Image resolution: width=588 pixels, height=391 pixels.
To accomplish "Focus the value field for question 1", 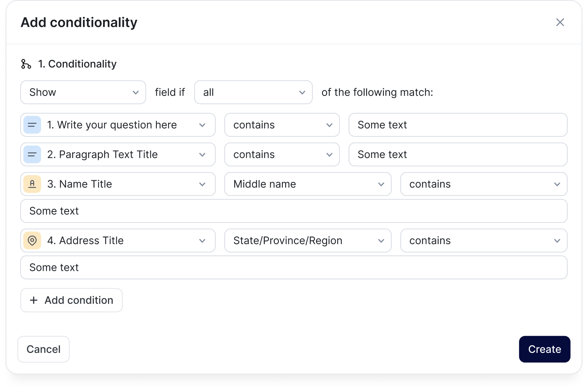I will pyautogui.click(x=458, y=125).
